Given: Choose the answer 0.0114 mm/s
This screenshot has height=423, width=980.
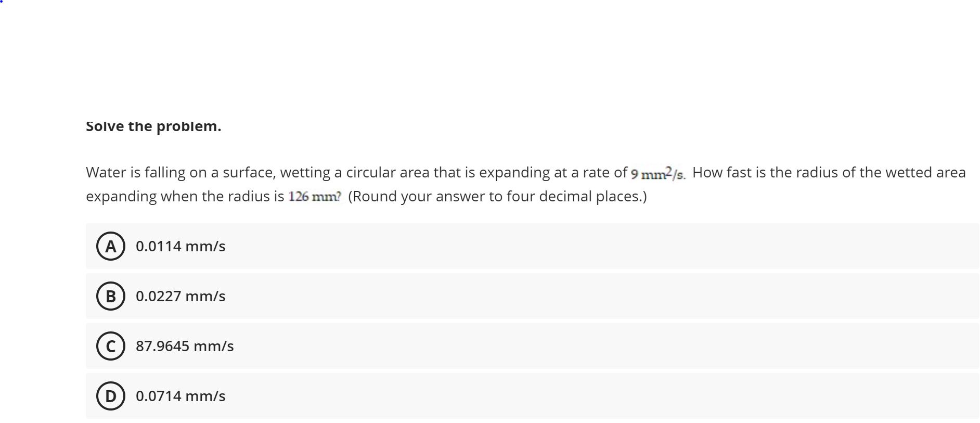Looking at the screenshot, I should pos(180,247).
